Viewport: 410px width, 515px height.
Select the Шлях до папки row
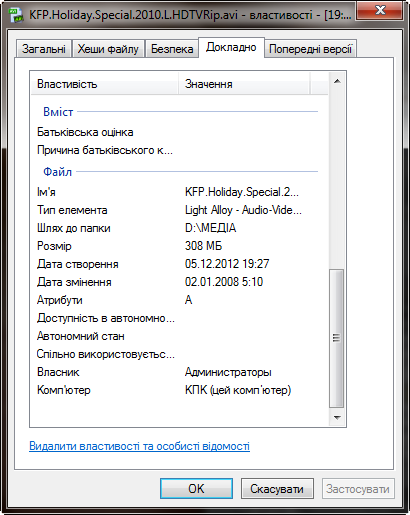coord(179,228)
